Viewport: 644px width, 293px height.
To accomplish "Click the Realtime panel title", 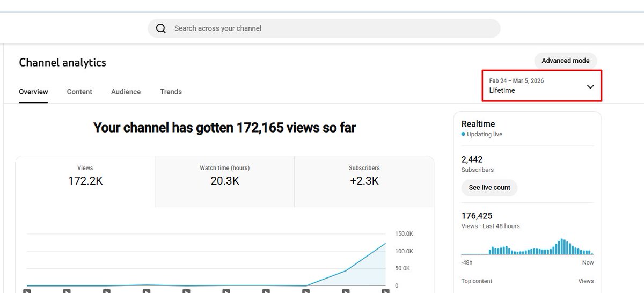I will tap(478, 124).
